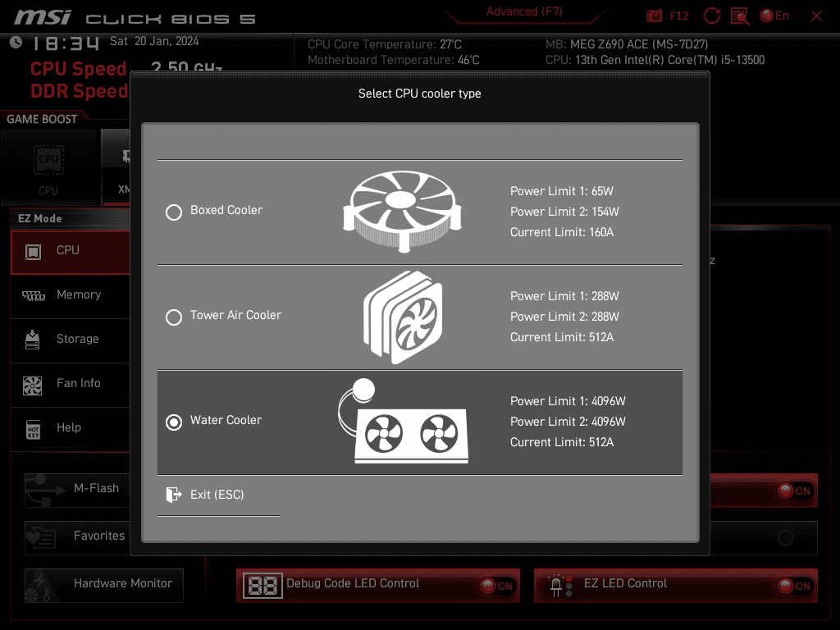The height and width of the screenshot is (630, 840).
Task: Click the Current Limit: 160A text
Action: click(561, 232)
